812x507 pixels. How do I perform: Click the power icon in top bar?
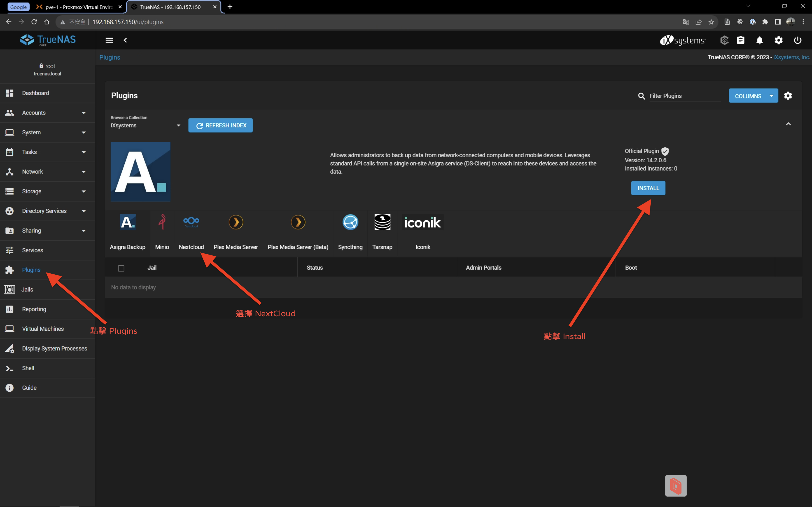pos(797,40)
